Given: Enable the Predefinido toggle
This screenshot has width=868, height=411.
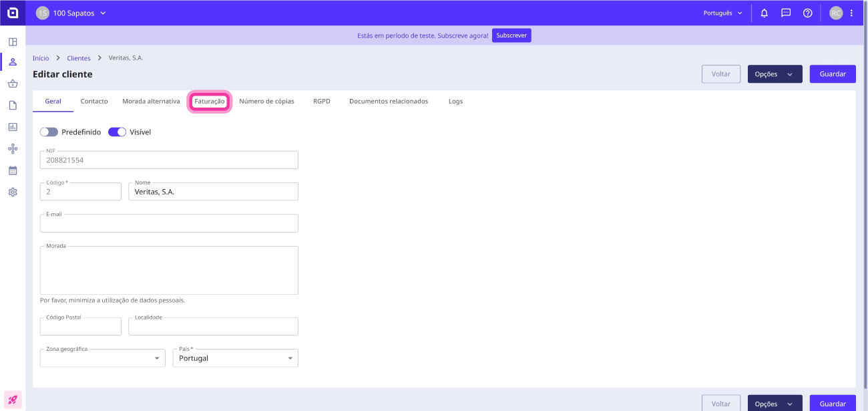Looking at the screenshot, I should [x=49, y=132].
